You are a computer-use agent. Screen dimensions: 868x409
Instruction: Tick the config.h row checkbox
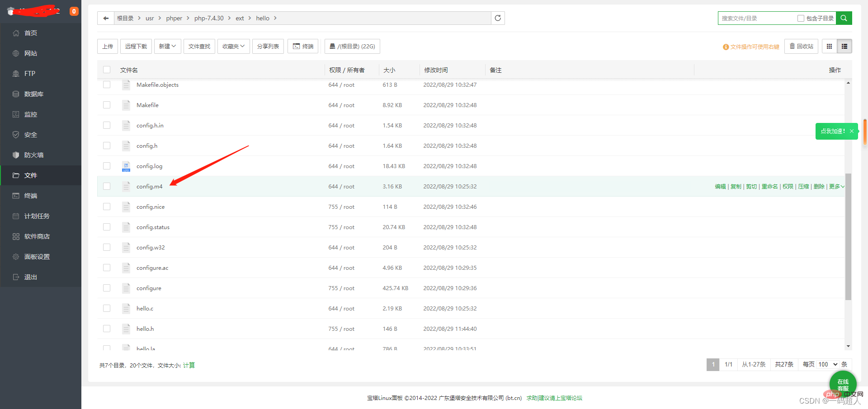pos(107,146)
